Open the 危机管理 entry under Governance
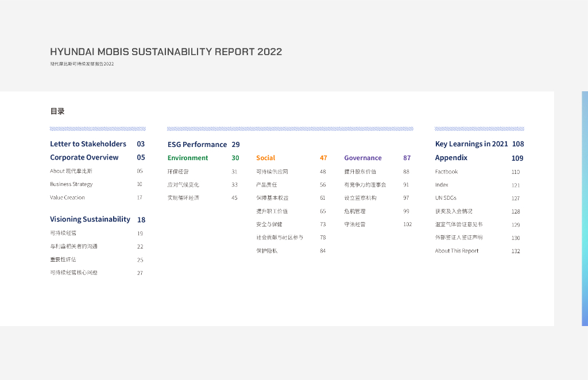This screenshot has width=588, height=380. [355, 211]
